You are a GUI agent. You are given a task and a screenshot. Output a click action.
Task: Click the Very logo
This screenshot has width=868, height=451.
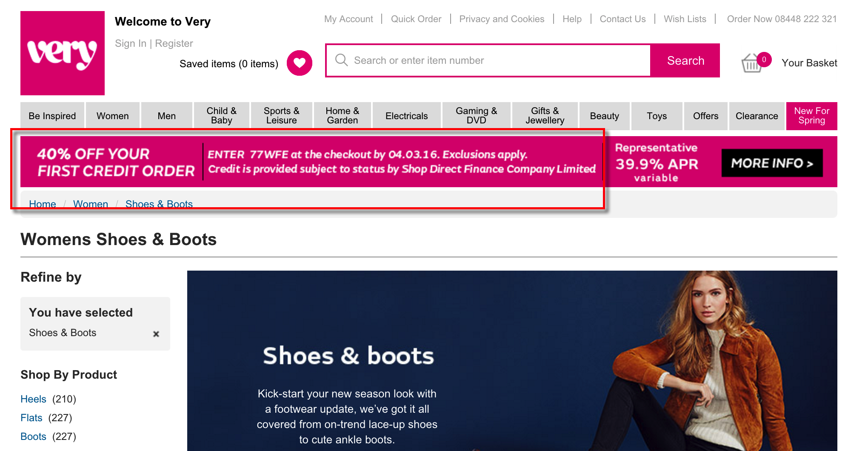62,53
